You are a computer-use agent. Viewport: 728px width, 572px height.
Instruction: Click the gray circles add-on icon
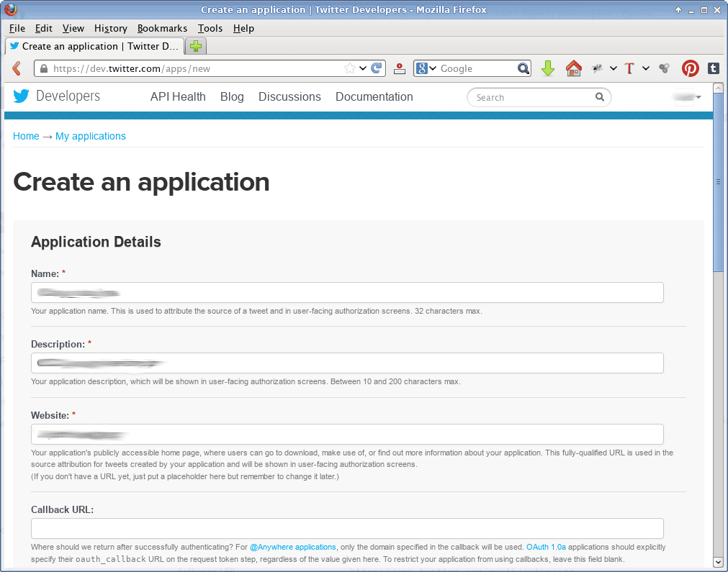pos(664,68)
